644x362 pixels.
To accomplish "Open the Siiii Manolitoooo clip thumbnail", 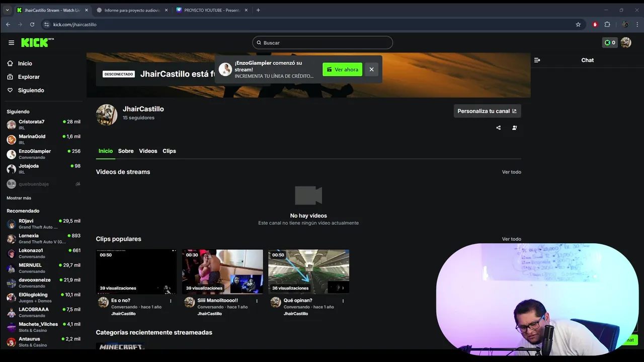I will pos(222,271).
